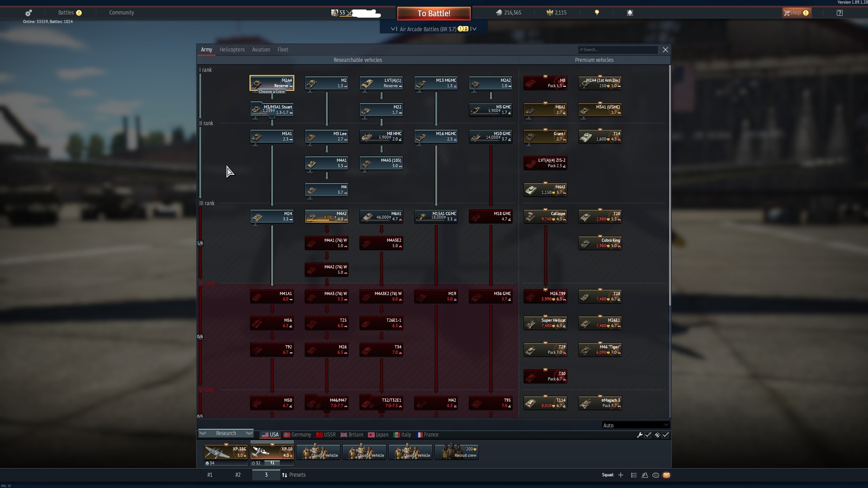Open the help question mark icon

(x=840, y=13)
